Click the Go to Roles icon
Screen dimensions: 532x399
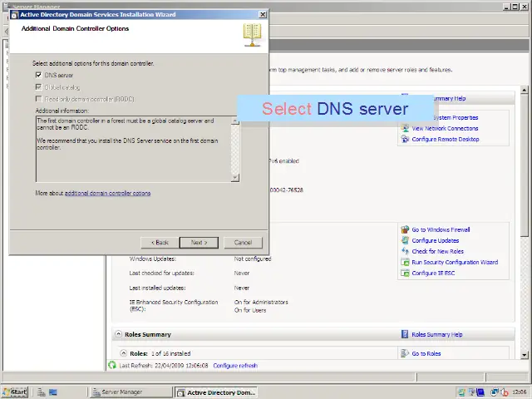[x=405, y=353]
